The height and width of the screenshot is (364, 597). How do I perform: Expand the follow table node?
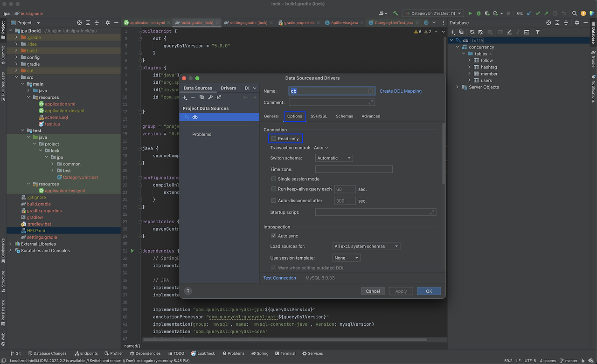[x=470, y=61]
